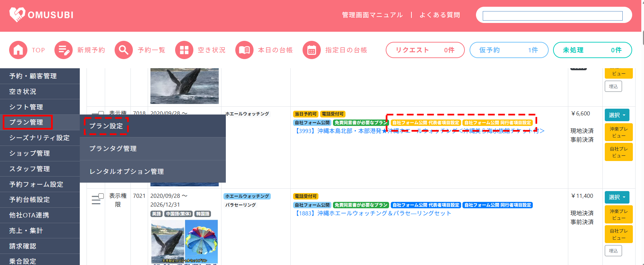
Task: Tick the checkbox for plan 7021
Action: click(101, 196)
